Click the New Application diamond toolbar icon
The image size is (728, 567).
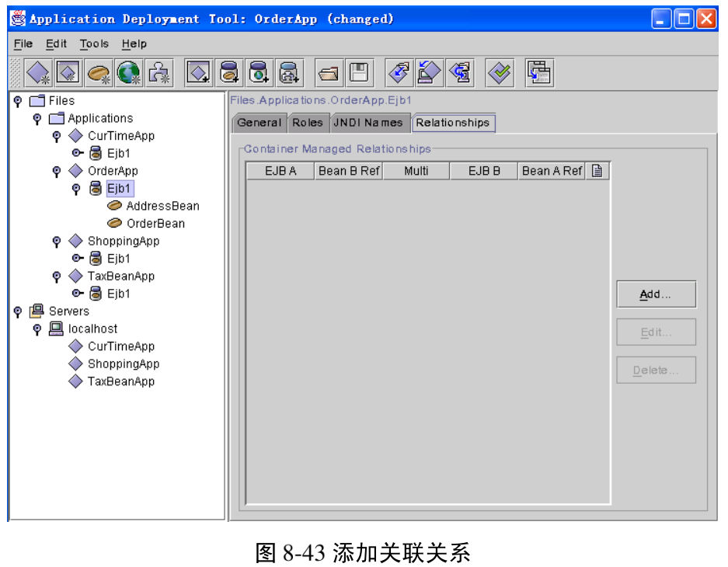38,73
